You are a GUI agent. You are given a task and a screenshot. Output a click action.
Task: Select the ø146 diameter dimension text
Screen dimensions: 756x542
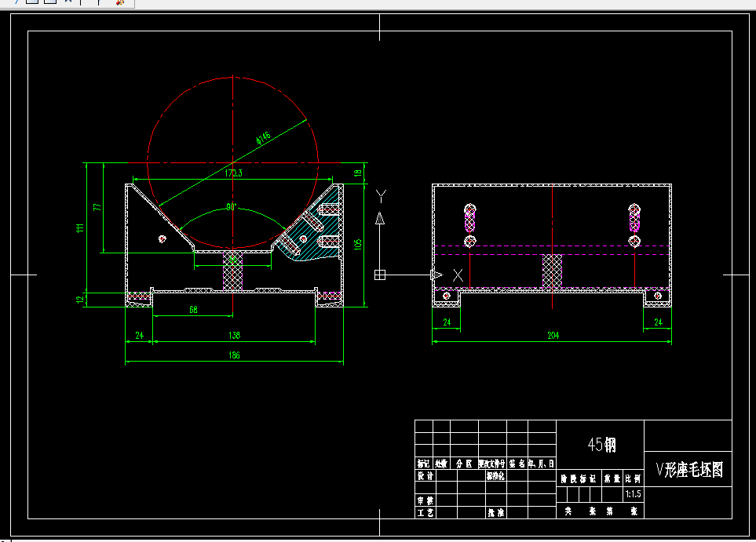[263, 138]
